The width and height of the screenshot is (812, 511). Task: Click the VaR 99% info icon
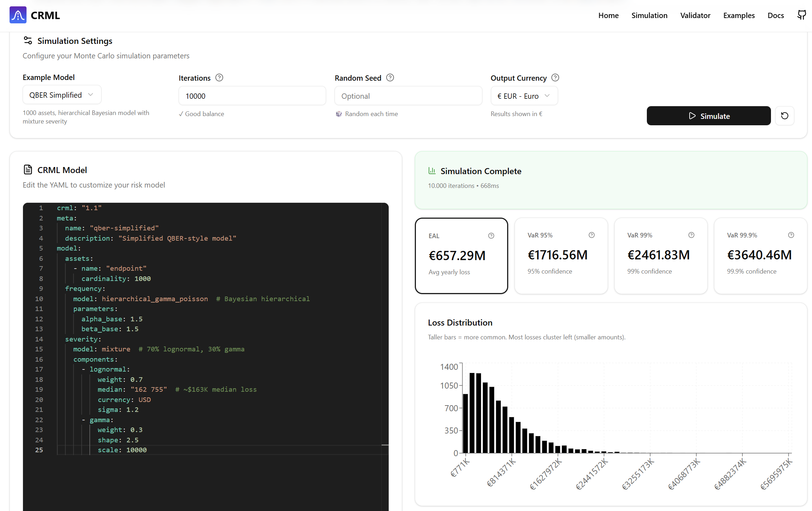click(x=691, y=235)
